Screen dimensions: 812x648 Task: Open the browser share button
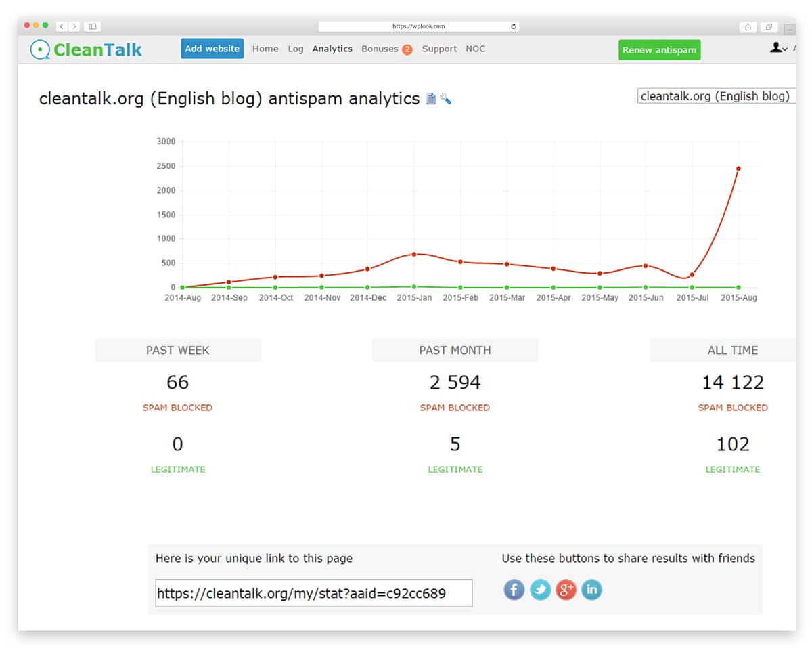tap(748, 26)
